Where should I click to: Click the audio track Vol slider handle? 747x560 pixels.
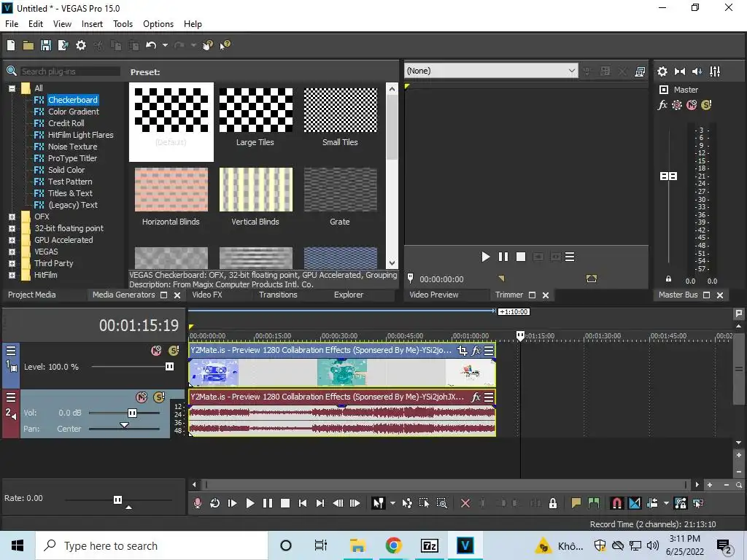[133, 413]
